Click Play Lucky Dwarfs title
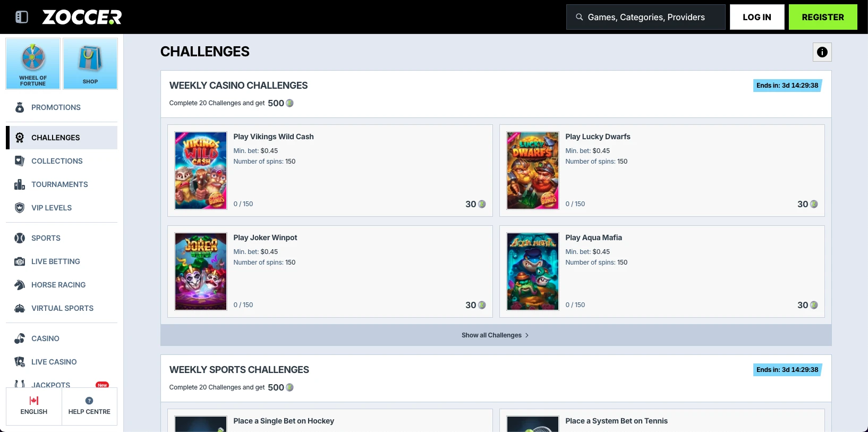 [x=598, y=137]
